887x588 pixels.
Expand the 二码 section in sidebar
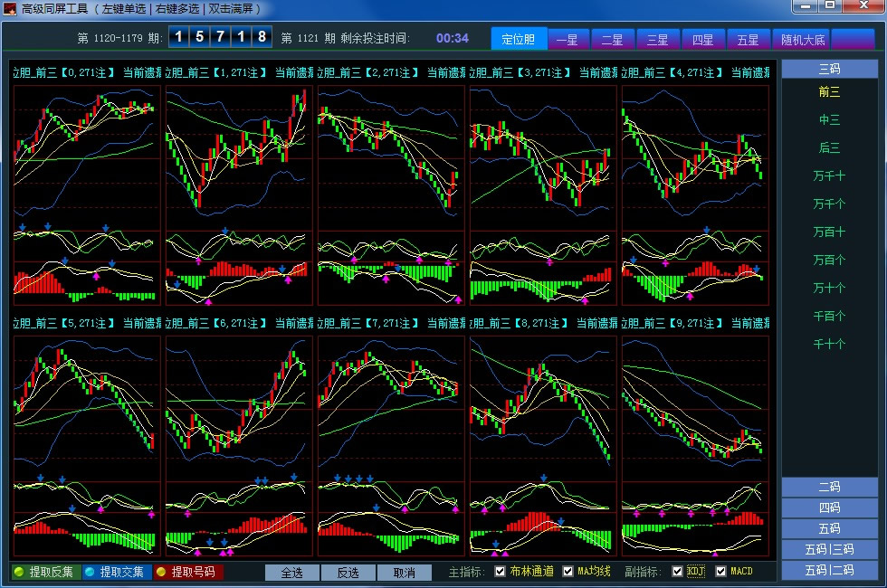[x=829, y=487]
